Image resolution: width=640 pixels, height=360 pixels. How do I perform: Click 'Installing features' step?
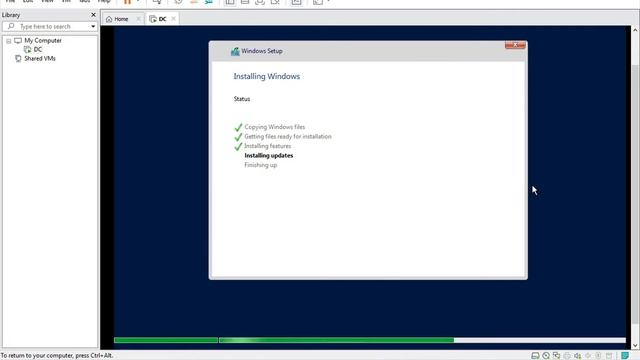[x=268, y=146]
